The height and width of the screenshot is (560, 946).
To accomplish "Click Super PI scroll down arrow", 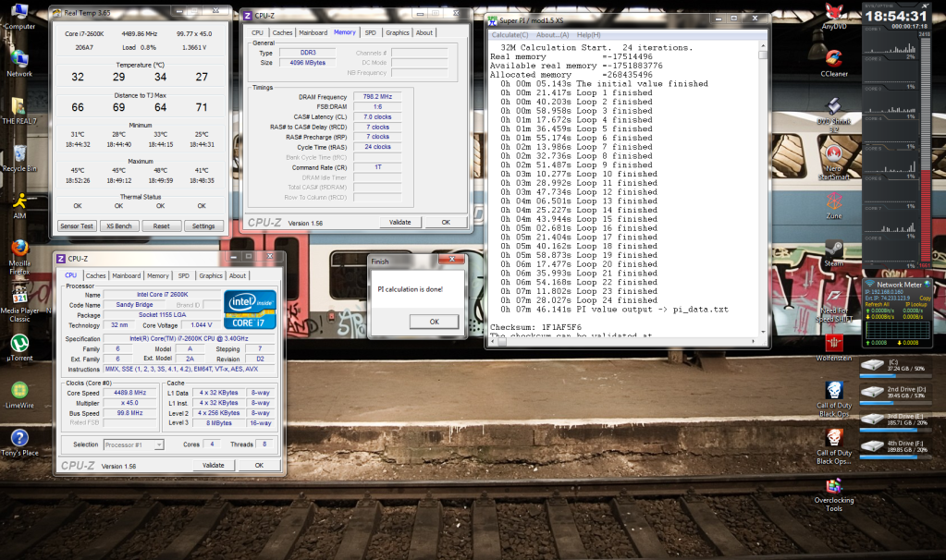I will (763, 332).
